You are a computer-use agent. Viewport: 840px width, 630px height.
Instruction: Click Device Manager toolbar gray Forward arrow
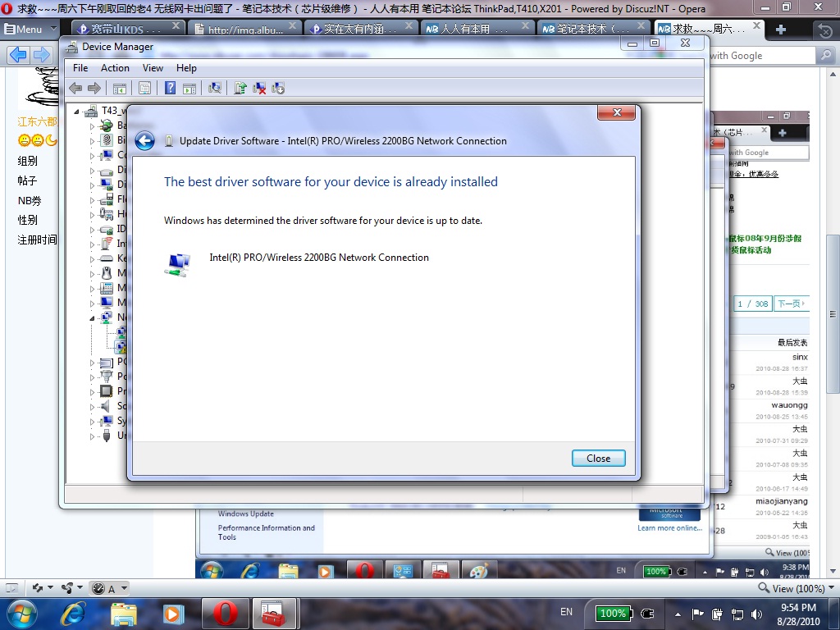coord(94,89)
